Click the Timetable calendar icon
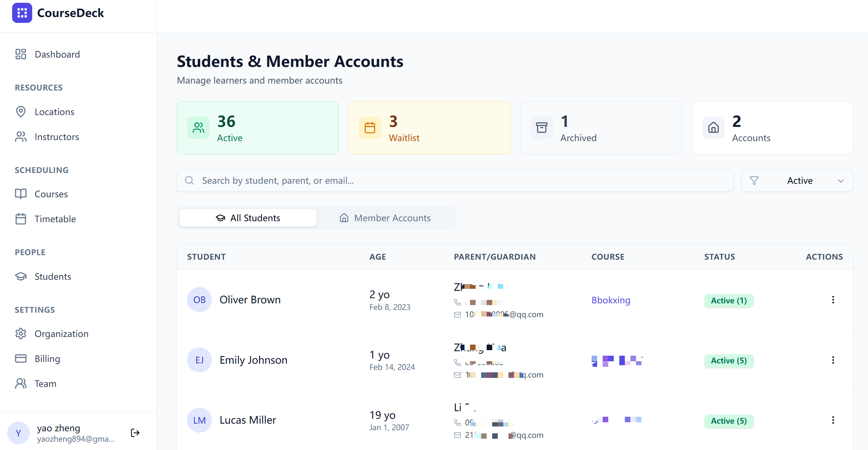The height and width of the screenshot is (450, 868). (21, 219)
